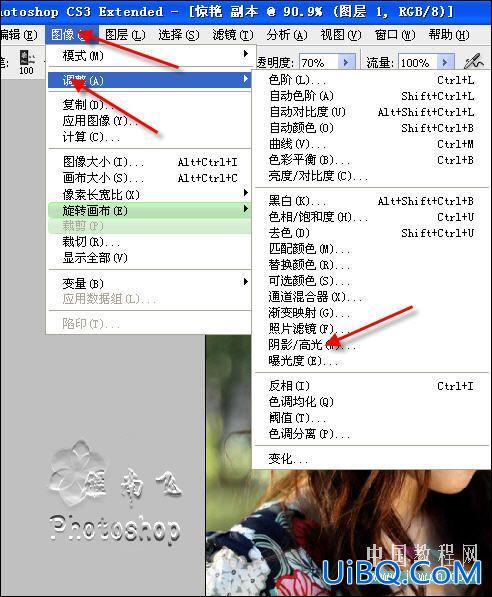Select 阴影/高光 adjustment
The width and height of the screenshot is (492, 597).
(x=372, y=345)
